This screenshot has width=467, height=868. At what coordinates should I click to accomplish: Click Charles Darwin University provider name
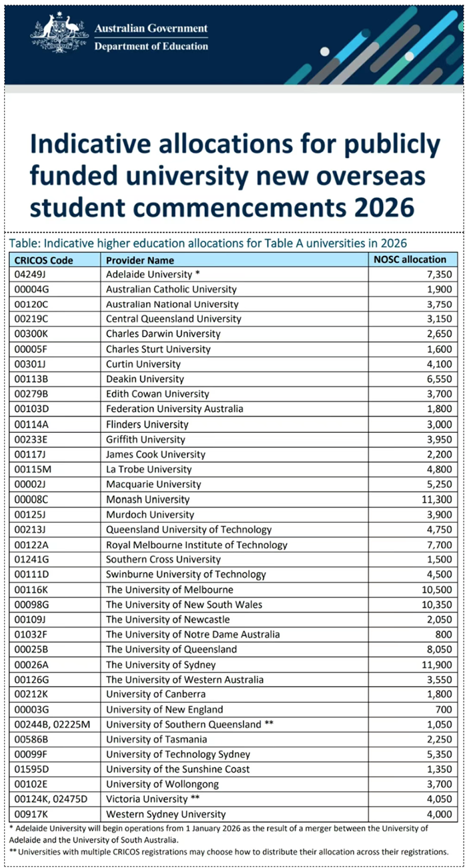coord(163,334)
